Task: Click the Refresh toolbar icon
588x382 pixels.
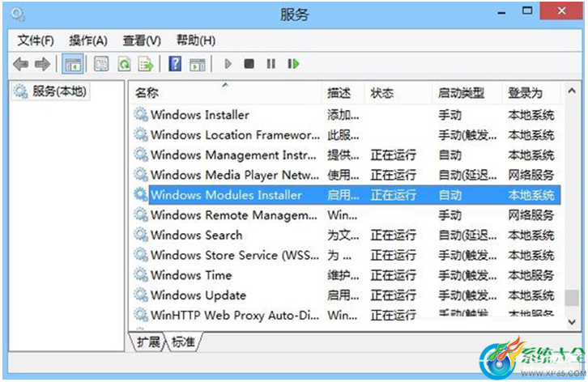Action: (x=124, y=64)
